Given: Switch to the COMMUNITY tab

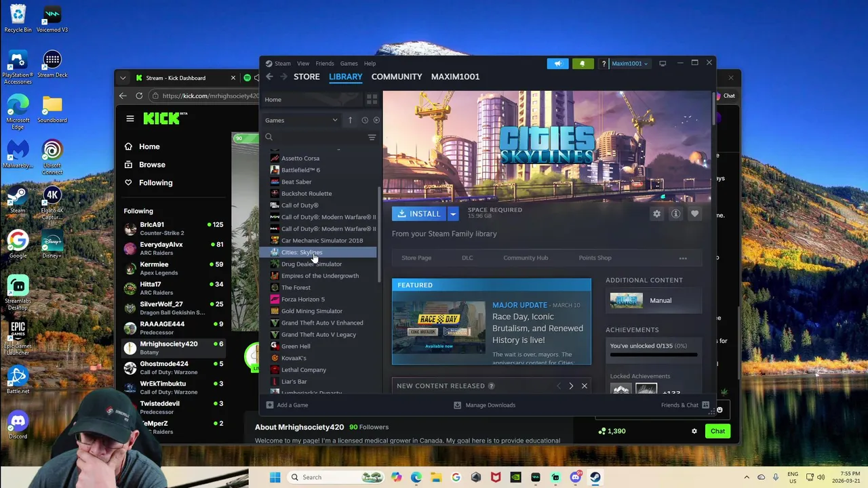Looking at the screenshot, I should (397, 77).
